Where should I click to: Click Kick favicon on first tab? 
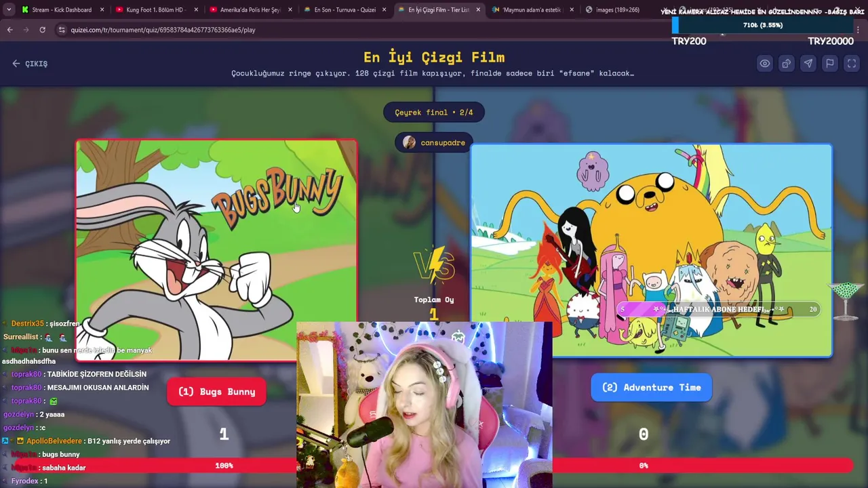(25, 9)
